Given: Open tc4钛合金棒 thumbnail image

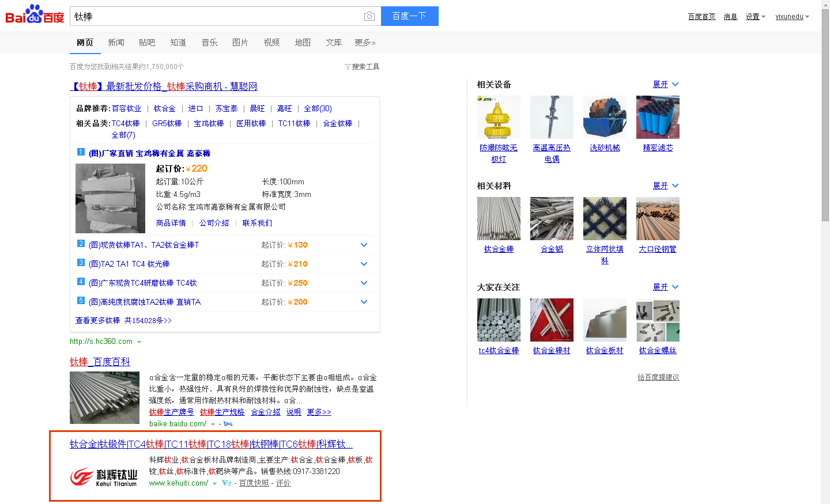Looking at the screenshot, I should pos(499,320).
